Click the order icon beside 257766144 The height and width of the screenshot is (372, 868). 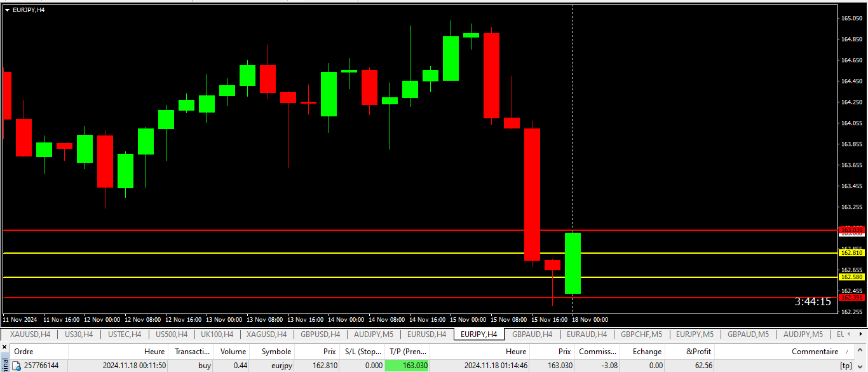tap(17, 366)
